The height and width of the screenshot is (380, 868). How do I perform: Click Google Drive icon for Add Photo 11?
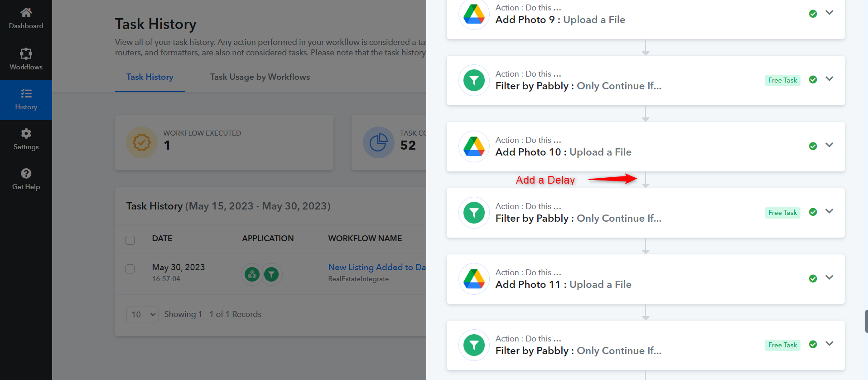coord(474,279)
